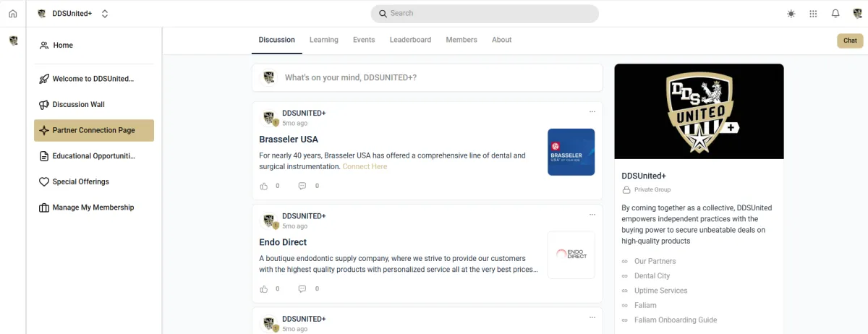Open the Our Partners link
Image resolution: width=868 pixels, height=334 pixels.
[655, 261]
